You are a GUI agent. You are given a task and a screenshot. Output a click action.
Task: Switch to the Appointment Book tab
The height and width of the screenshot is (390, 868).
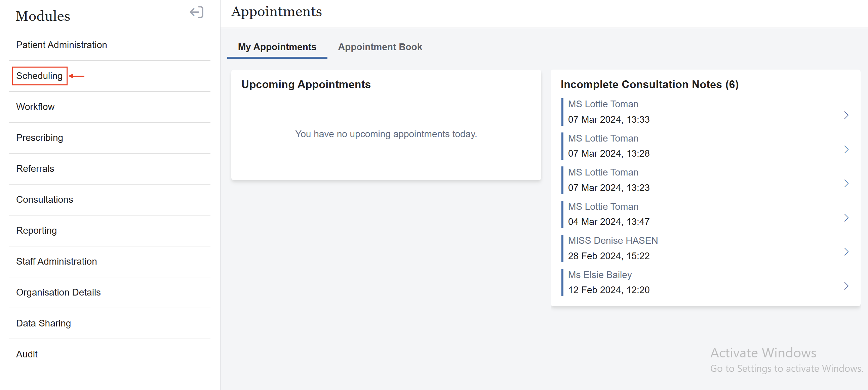tap(380, 47)
